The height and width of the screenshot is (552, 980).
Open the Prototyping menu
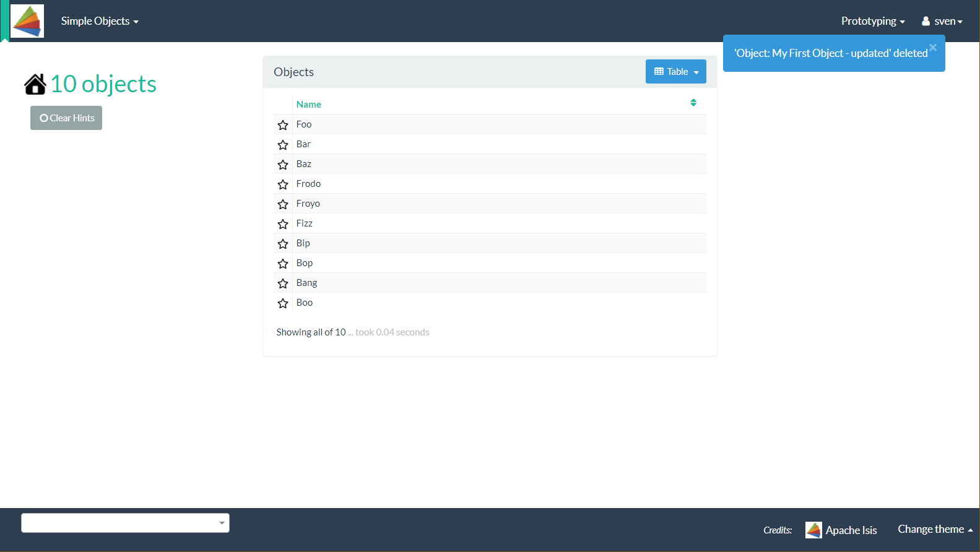872,21
